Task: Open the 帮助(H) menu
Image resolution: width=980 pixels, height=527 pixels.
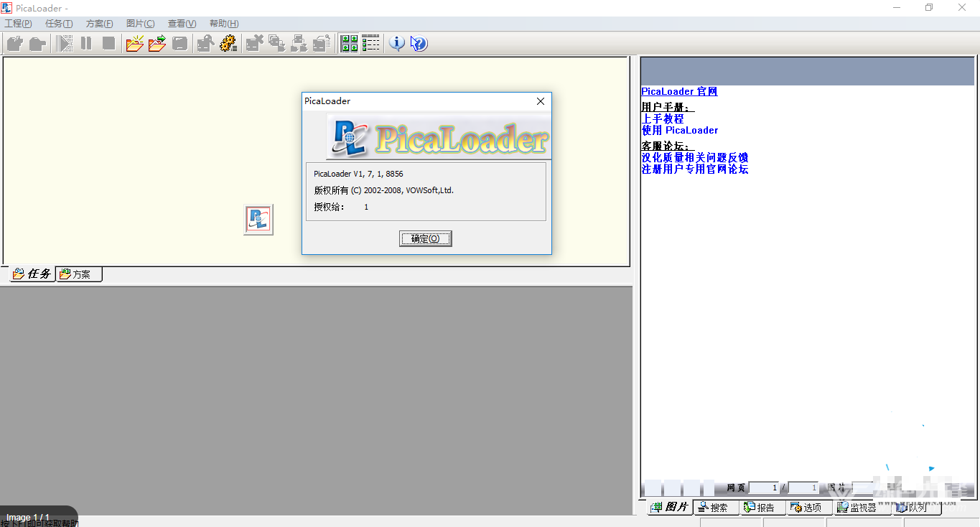Action: tap(224, 24)
